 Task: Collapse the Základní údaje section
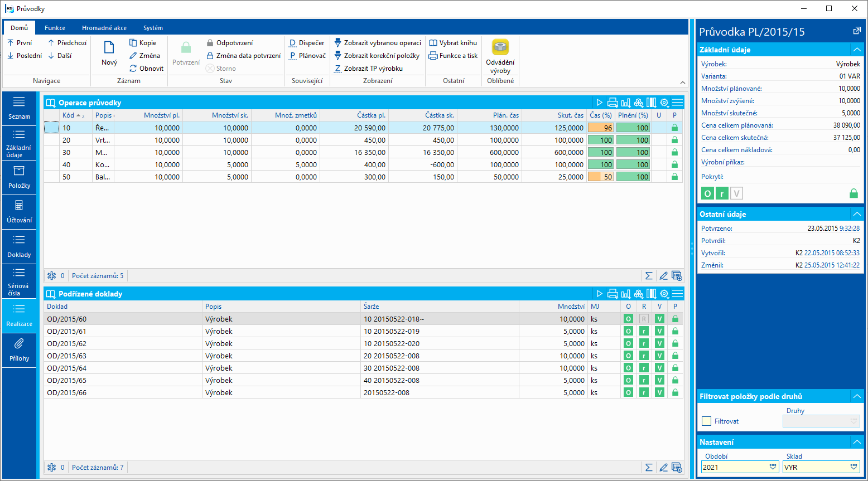click(x=856, y=50)
